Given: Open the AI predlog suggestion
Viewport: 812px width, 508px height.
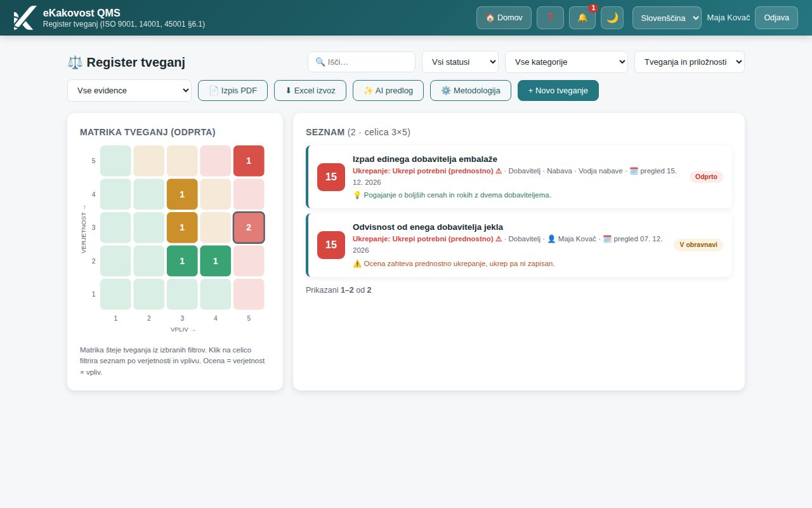Looking at the screenshot, I should click(388, 90).
